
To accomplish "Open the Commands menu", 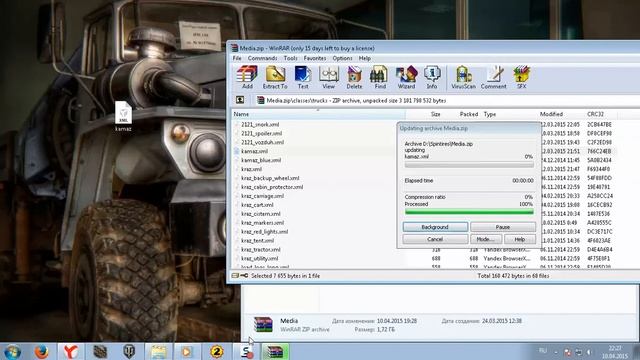I will pyautogui.click(x=262, y=58).
